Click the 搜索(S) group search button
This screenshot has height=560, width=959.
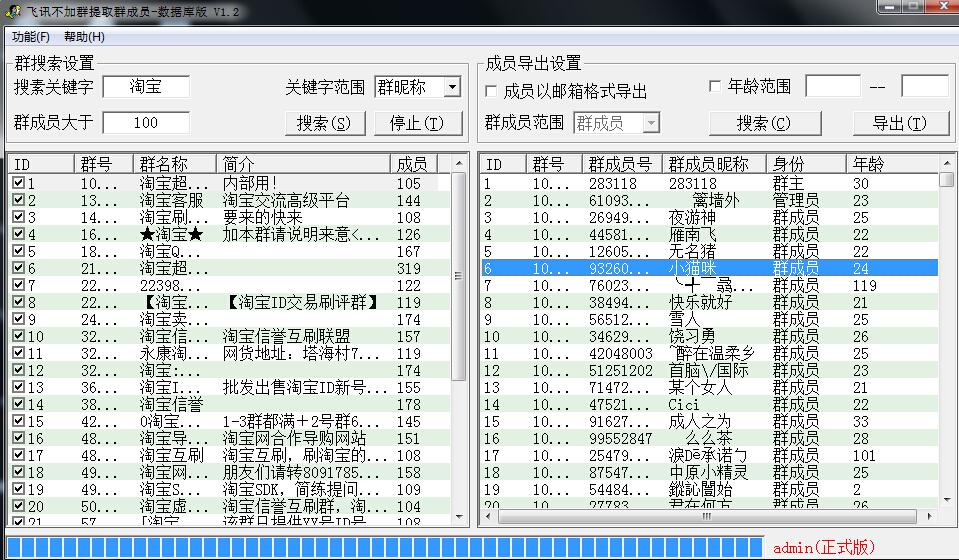coord(324,123)
